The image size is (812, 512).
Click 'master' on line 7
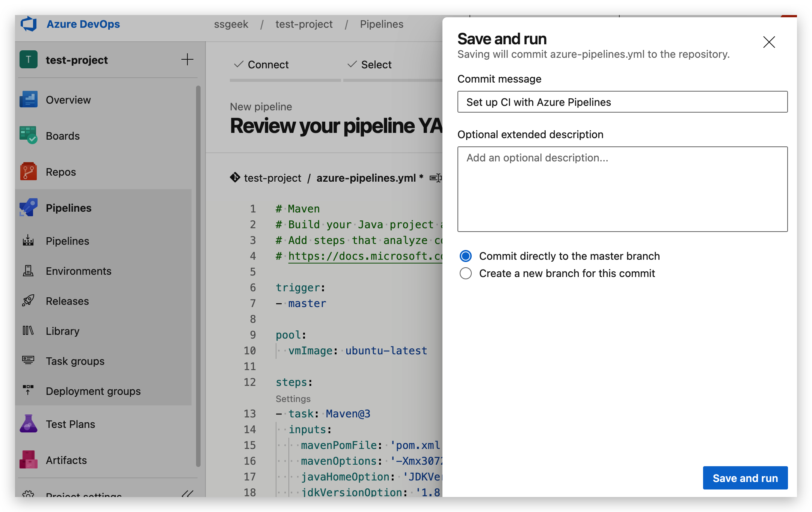pos(307,303)
